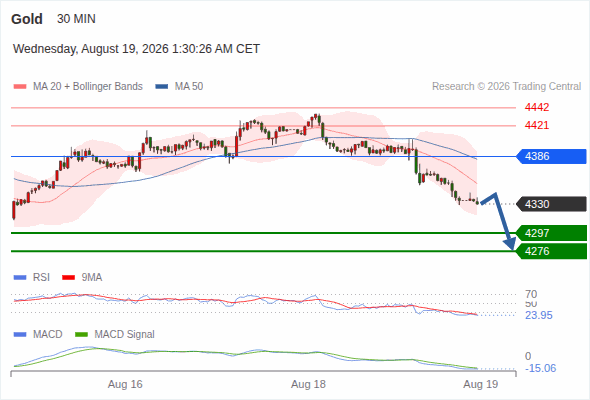Click the RSI blue legend swatch
Screen dimensions: 590x400
click(20, 278)
